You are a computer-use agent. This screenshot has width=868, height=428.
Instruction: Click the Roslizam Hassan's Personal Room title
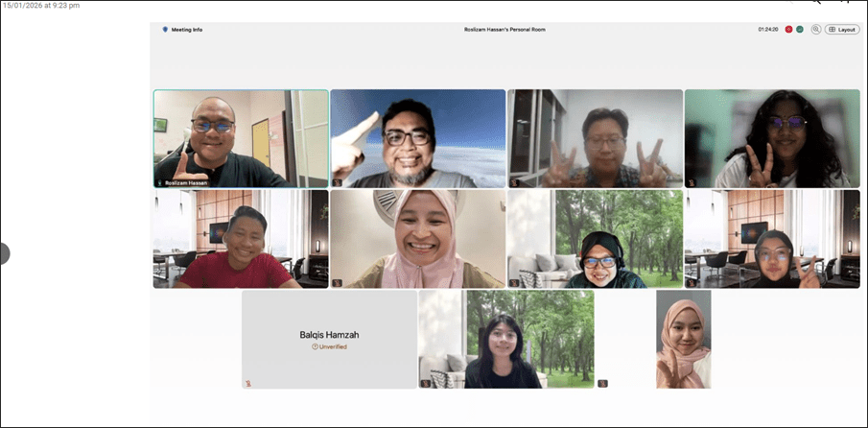point(505,30)
